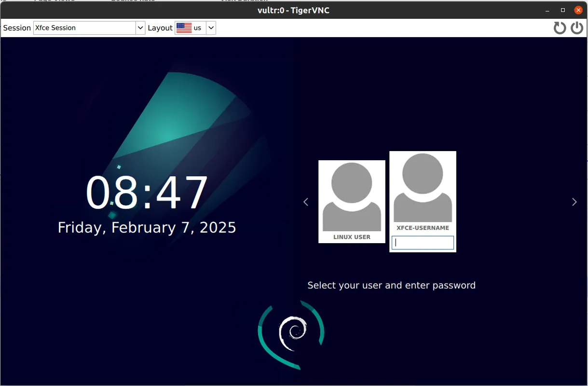588x386 pixels.
Task: Click 'Select your user and enter password' text
Action: 391,285
